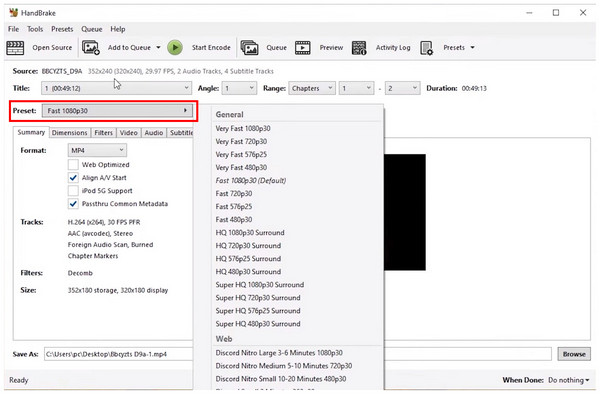Click the green Start Encode play icon
Viewport: 600px width, 394px height.
175,48
